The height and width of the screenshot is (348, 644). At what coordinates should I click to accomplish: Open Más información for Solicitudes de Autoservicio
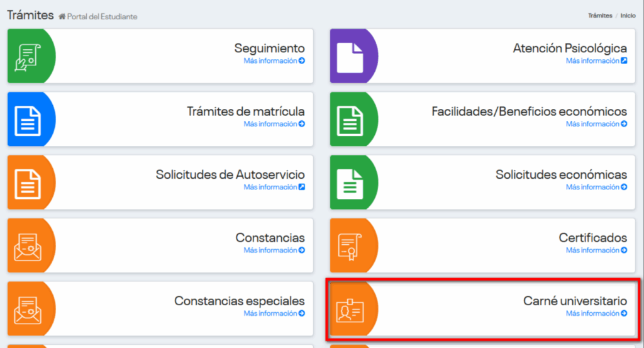coord(274,187)
